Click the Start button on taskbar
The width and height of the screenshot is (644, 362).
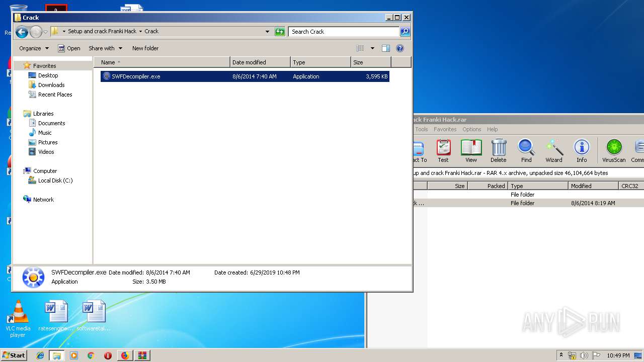(14, 355)
